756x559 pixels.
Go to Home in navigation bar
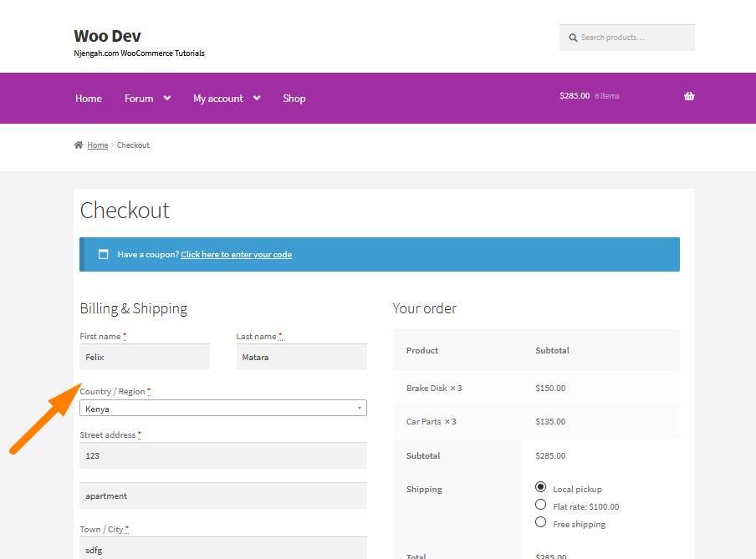click(89, 99)
